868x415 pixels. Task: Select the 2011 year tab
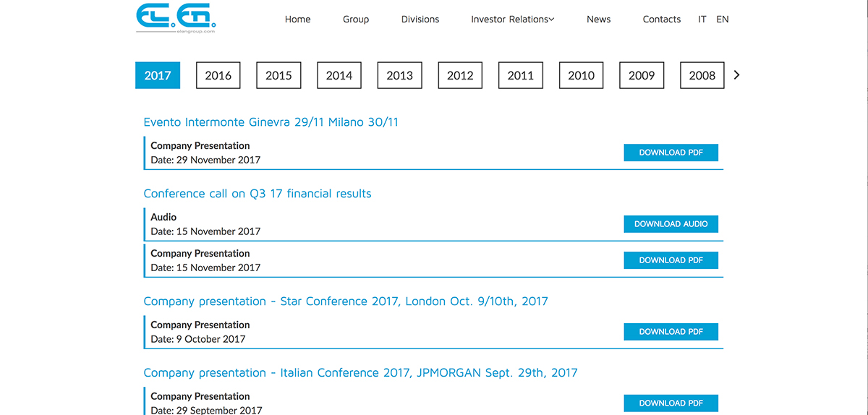coord(521,75)
